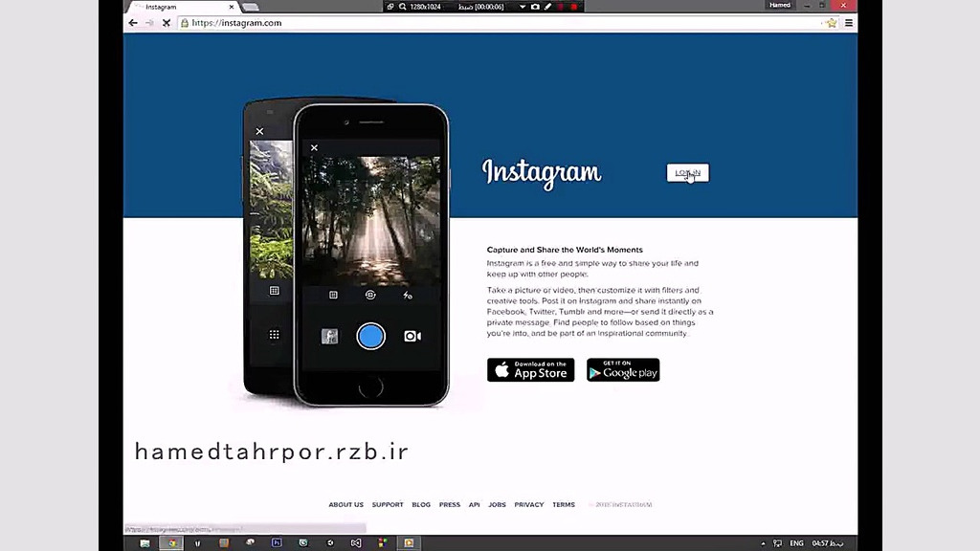Bookmark the page with the star icon
The image size is (980, 551).
click(832, 23)
